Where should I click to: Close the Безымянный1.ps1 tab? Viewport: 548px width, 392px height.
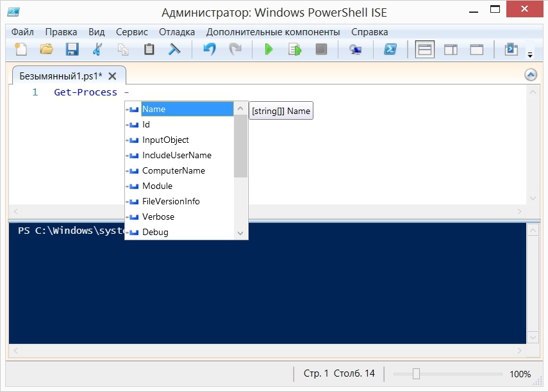[112, 76]
